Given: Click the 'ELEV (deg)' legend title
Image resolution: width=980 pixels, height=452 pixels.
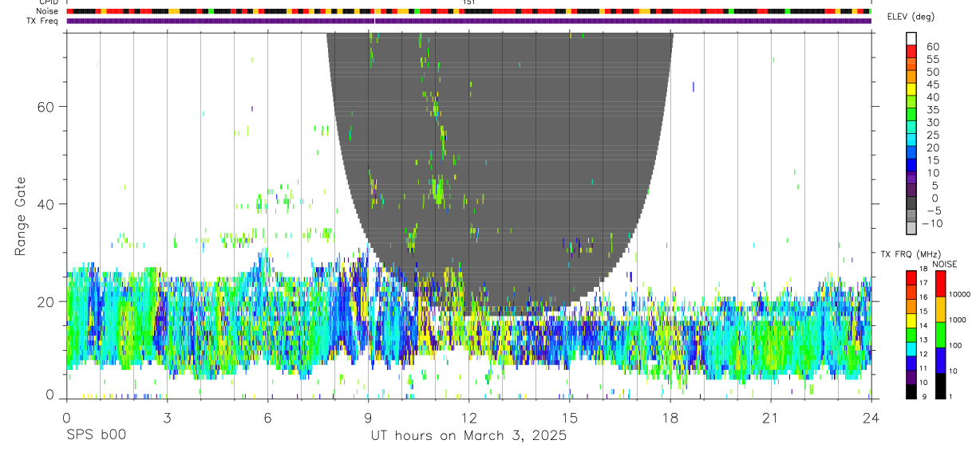Looking at the screenshot, I should pyautogui.click(x=911, y=18).
